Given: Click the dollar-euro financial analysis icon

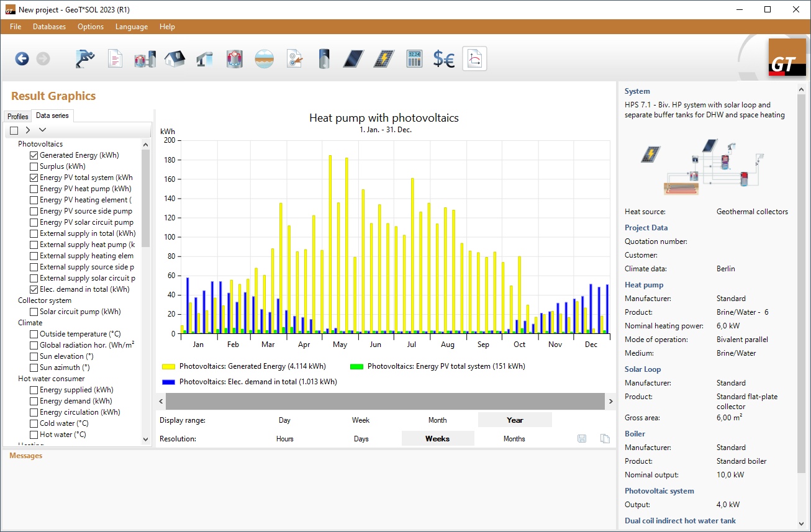Looking at the screenshot, I should tap(444, 59).
